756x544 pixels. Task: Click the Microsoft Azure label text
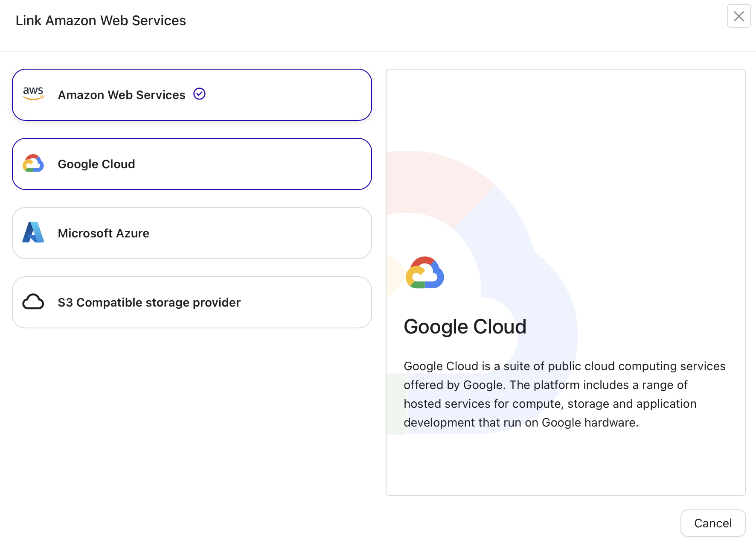click(x=104, y=233)
